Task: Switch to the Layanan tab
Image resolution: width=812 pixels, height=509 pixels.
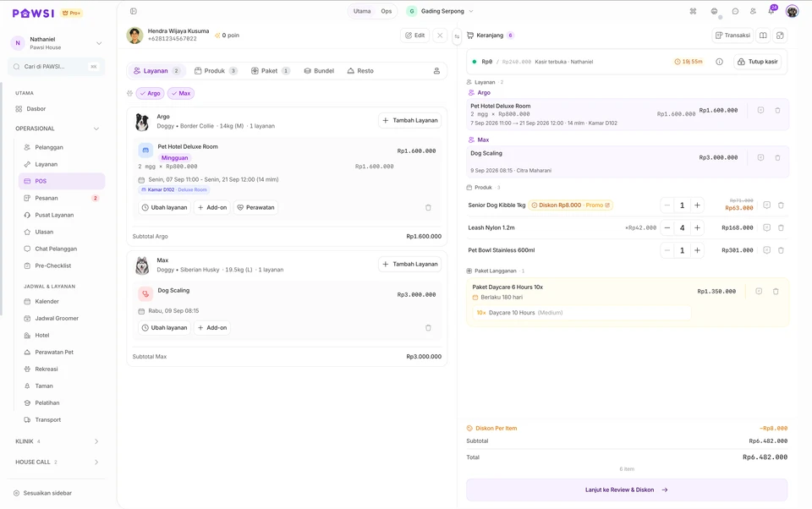Action: (156, 71)
